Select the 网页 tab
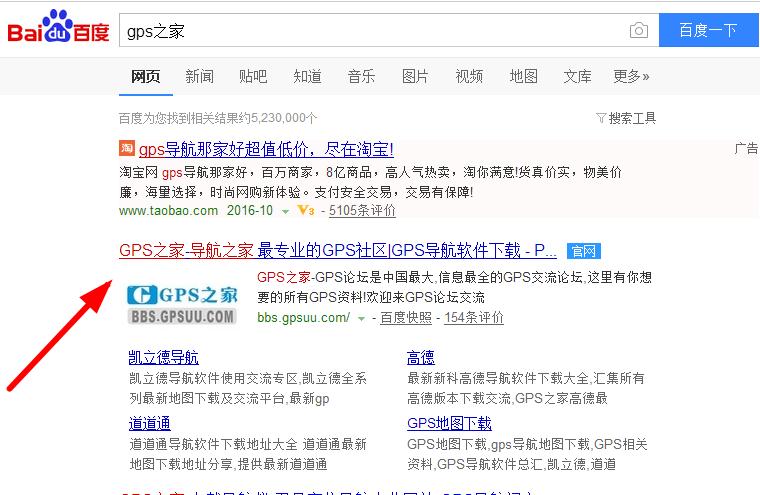 click(145, 77)
